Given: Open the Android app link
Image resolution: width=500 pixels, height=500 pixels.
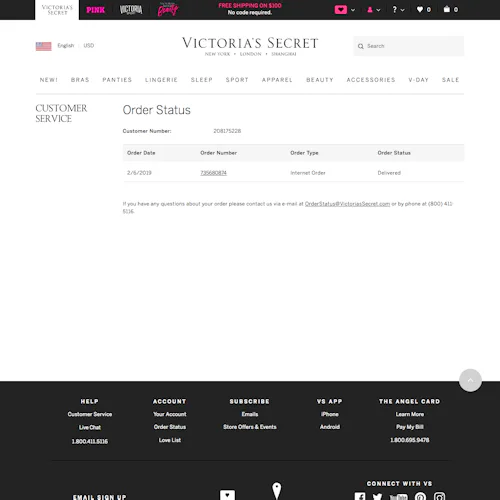Looking at the screenshot, I should pos(330,427).
